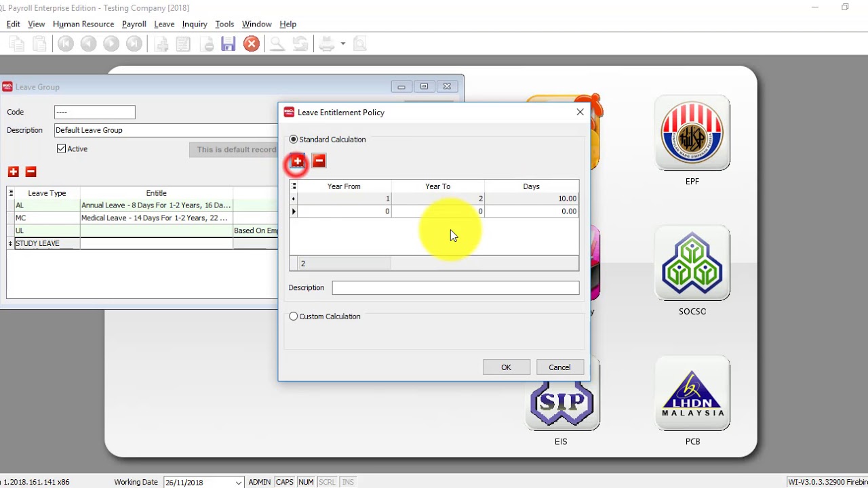The height and width of the screenshot is (488, 868).
Task: Open the Inquiry menu
Action: 195,24
